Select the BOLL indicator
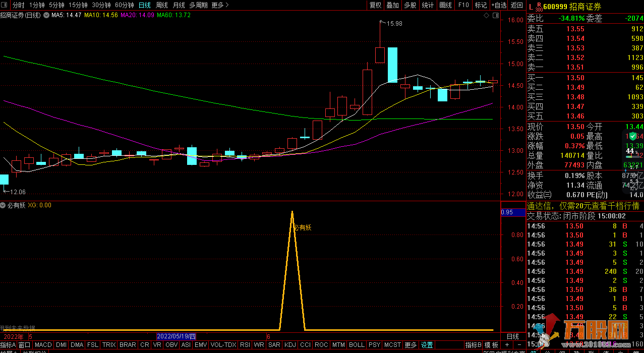Image resolution: width=644 pixels, height=353 pixels. [x=357, y=345]
